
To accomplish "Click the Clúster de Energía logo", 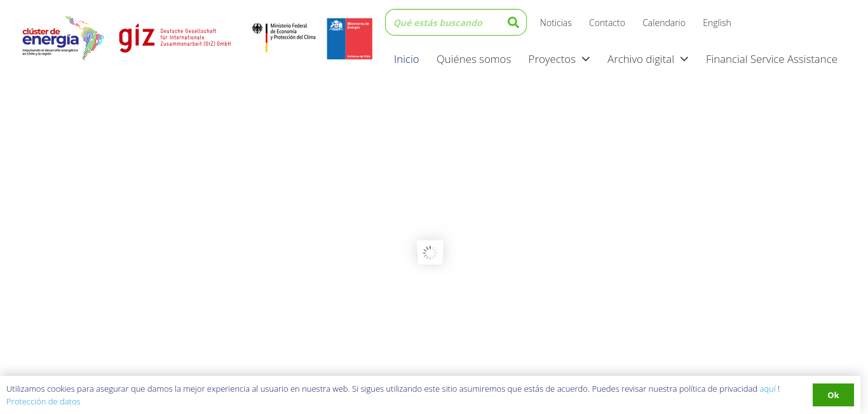I will click(x=63, y=38).
